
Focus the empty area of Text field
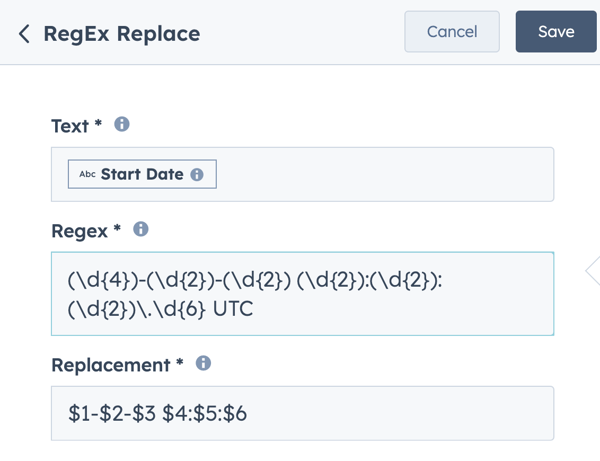tap(383, 174)
